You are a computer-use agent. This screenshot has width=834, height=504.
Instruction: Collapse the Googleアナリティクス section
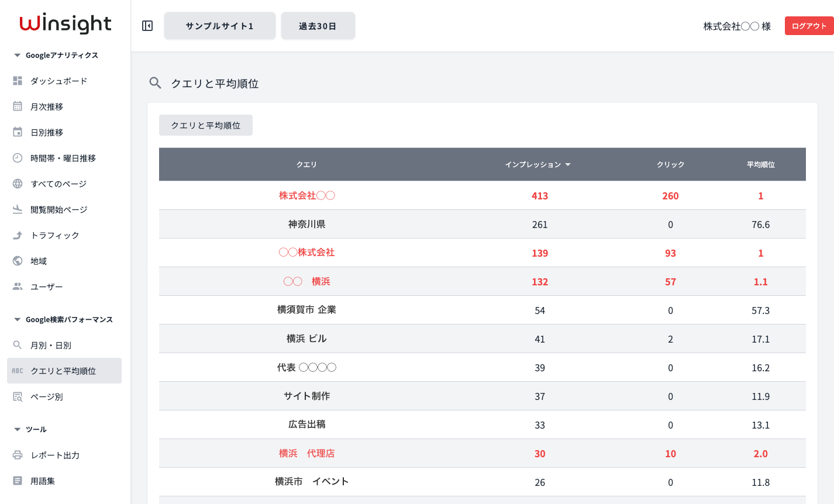(x=17, y=56)
